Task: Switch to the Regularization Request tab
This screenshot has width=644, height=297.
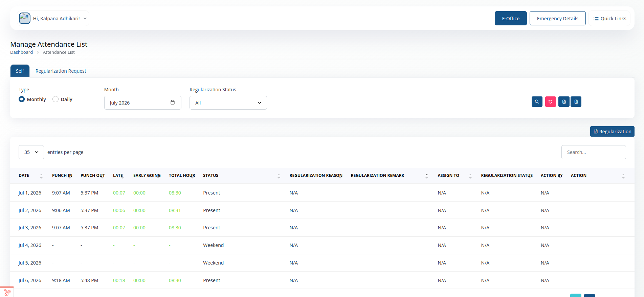Action: pyautogui.click(x=61, y=71)
